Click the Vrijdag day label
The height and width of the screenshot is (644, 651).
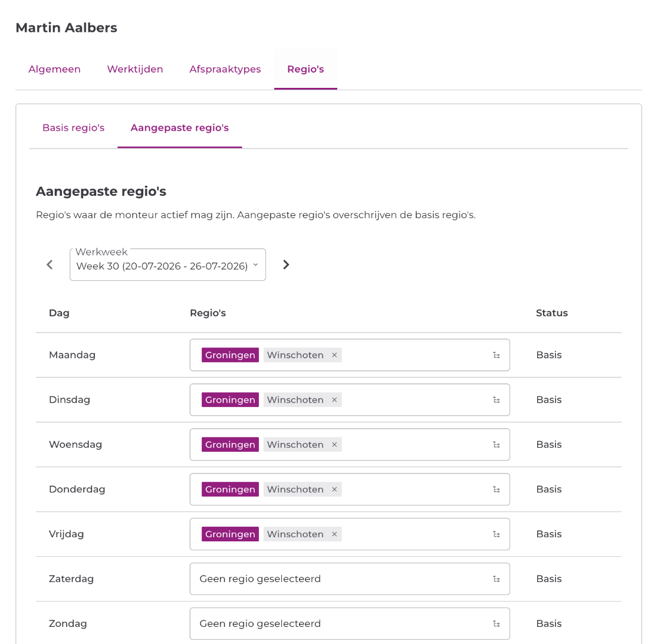click(67, 534)
